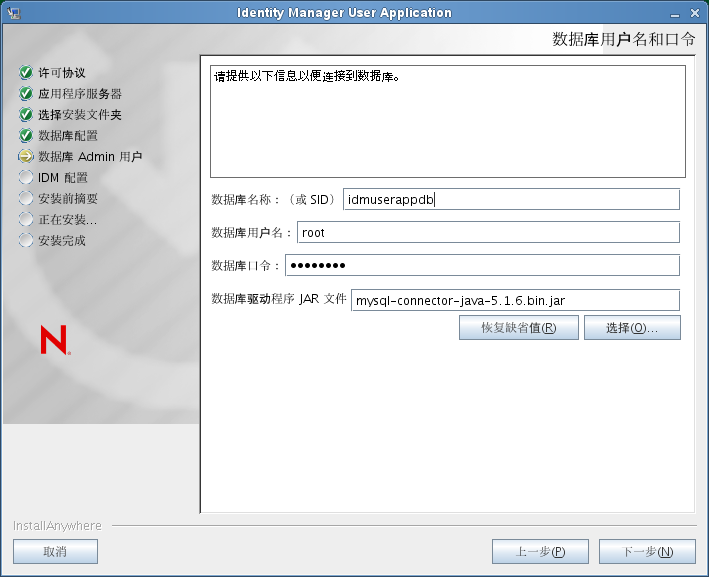709x577 pixels.
Task: Click the green check beside 许可协议
Action: (26, 72)
